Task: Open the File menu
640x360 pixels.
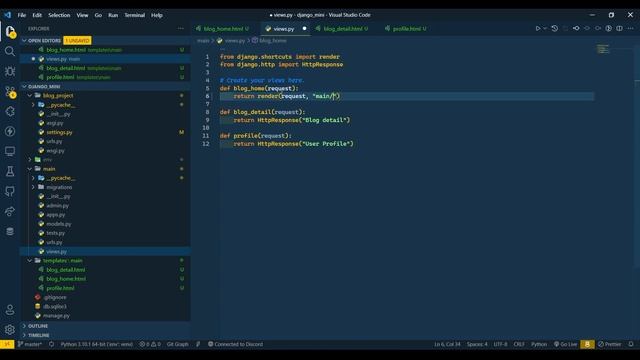Action: [x=22, y=15]
